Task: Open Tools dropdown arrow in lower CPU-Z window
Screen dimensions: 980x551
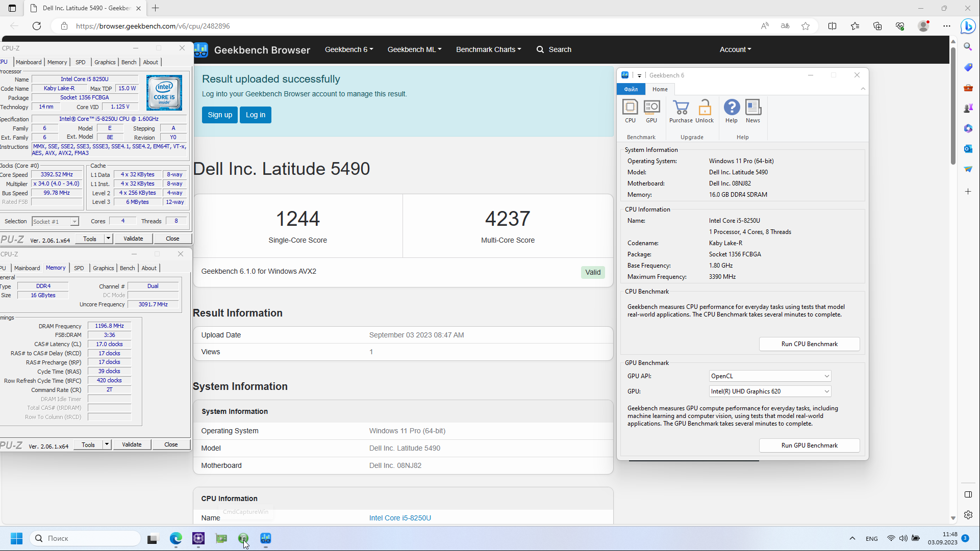Action: (x=107, y=444)
